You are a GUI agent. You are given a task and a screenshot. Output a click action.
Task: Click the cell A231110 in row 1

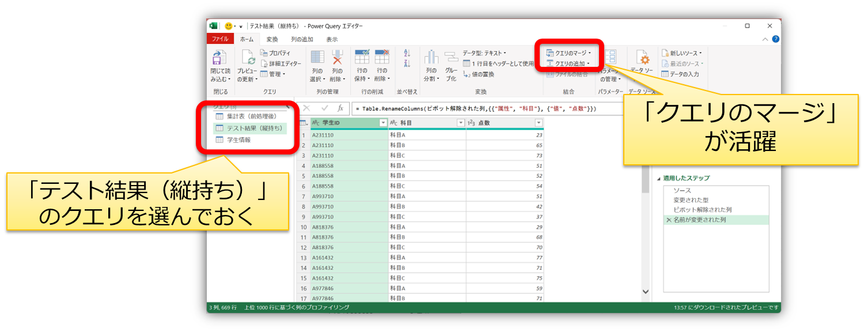tap(349, 135)
